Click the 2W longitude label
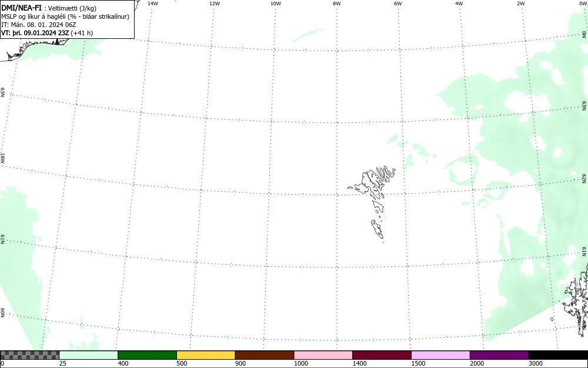This screenshot has width=588, height=368. click(x=520, y=4)
